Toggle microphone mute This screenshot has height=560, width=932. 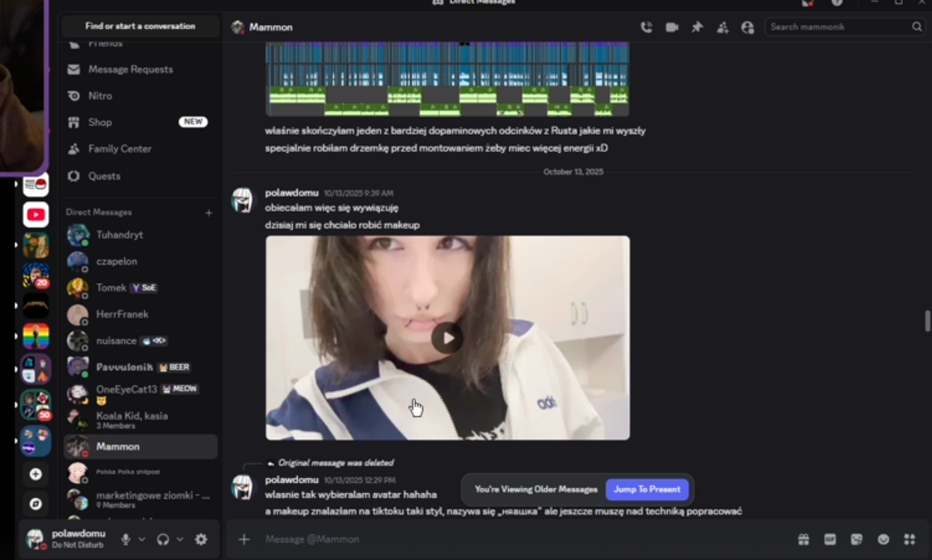(x=126, y=539)
